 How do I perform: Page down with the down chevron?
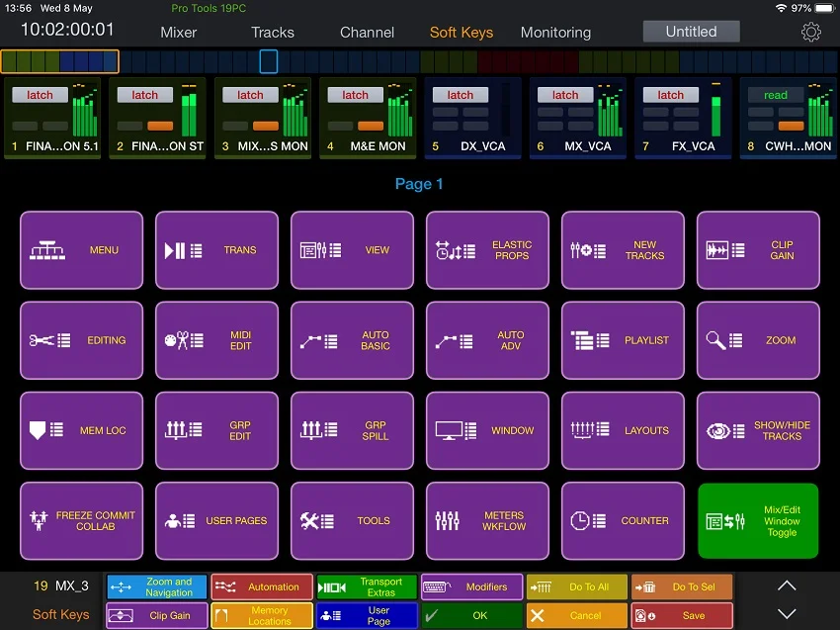pyautogui.click(x=787, y=614)
